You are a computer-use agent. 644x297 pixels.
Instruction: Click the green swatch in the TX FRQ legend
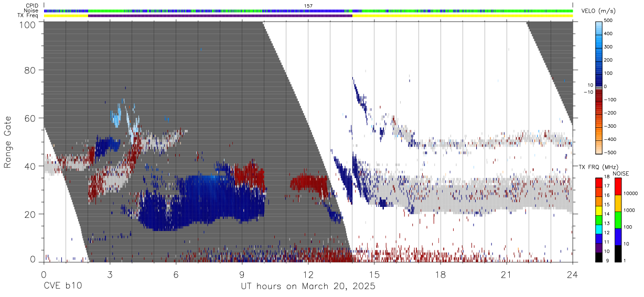(x=599, y=219)
